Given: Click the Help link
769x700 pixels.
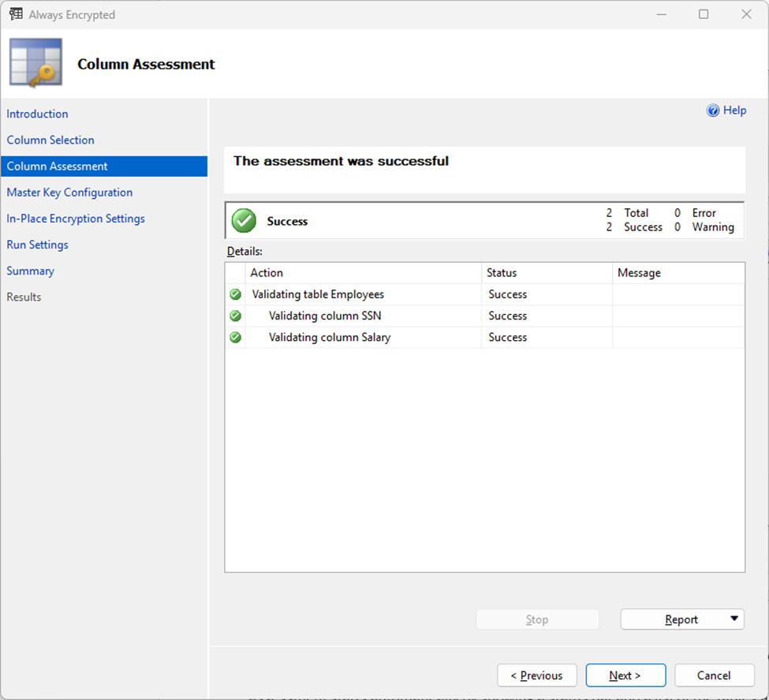Looking at the screenshot, I should [734, 110].
